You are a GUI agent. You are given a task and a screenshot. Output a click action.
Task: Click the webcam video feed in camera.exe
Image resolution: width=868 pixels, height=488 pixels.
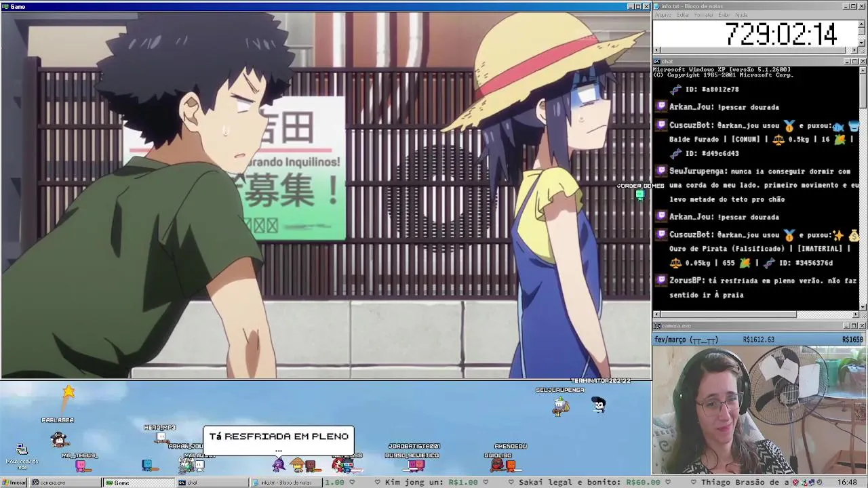click(759, 410)
